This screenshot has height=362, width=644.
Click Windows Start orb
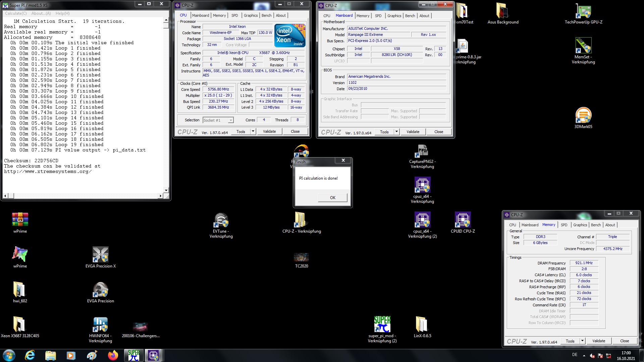tap(9, 355)
